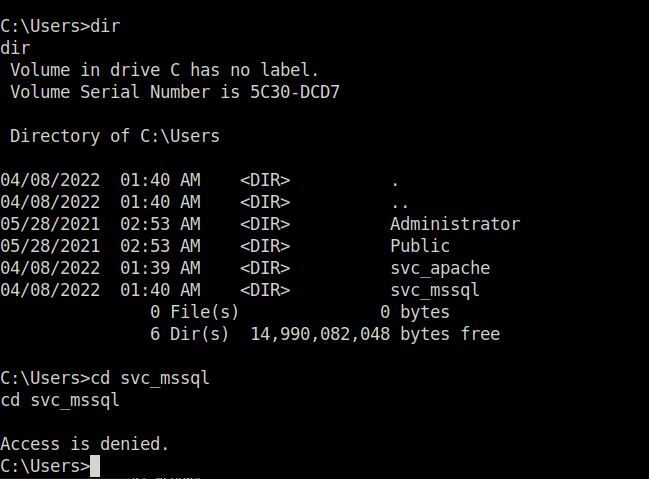Image resolution: width=649 pixels, height=479 pixels.
Task: Click the 01:39 AM timestamp
Action: coord(160,268)
